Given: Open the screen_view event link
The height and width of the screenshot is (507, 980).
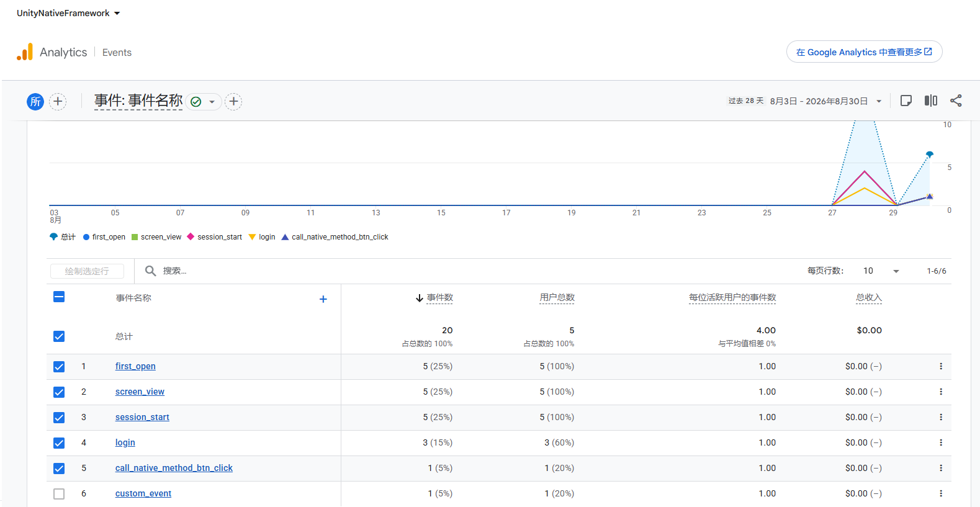Looking at the screenshot, I should [x=140, y=392].
